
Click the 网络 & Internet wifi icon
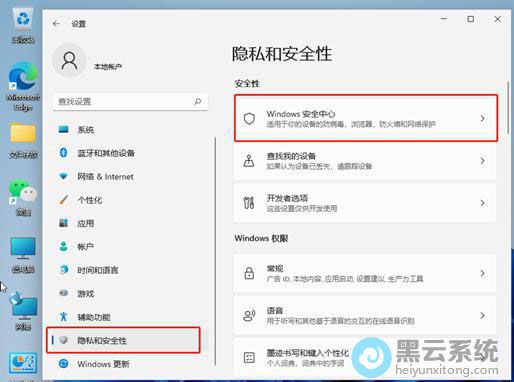click(x=63, y=176)
